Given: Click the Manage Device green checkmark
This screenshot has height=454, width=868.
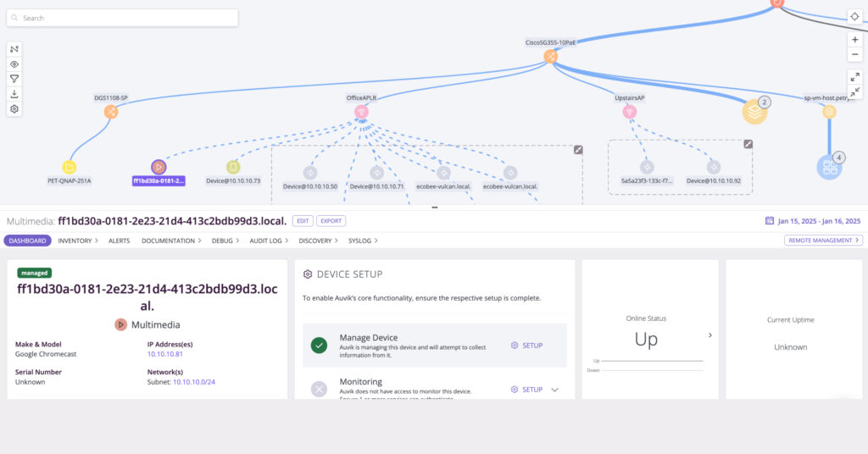Looking at the screenshot, I should [319, 345].
